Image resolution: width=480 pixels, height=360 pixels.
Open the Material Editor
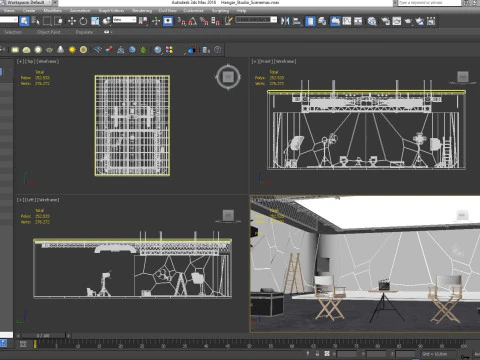point(372,21)
